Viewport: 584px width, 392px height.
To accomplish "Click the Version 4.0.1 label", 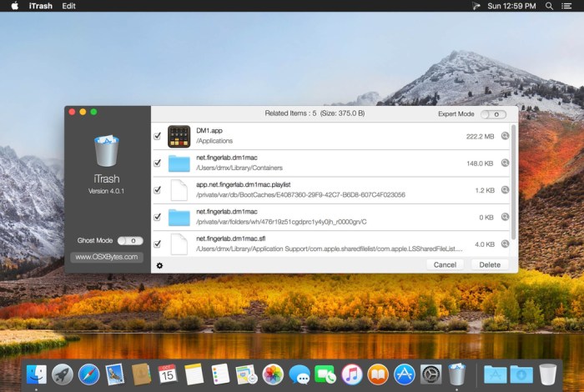I will [107, 191].
